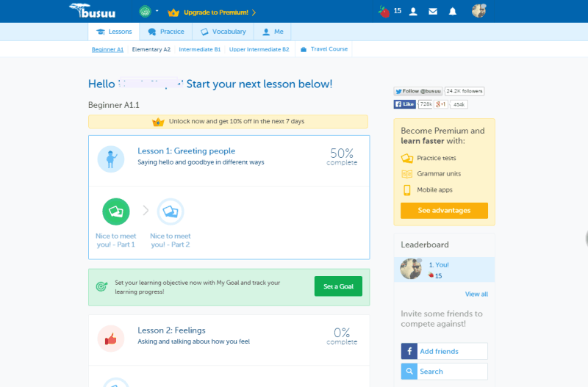The image size is (588, 387).
Task: Click the goal target icon
Action: point(101,286)
